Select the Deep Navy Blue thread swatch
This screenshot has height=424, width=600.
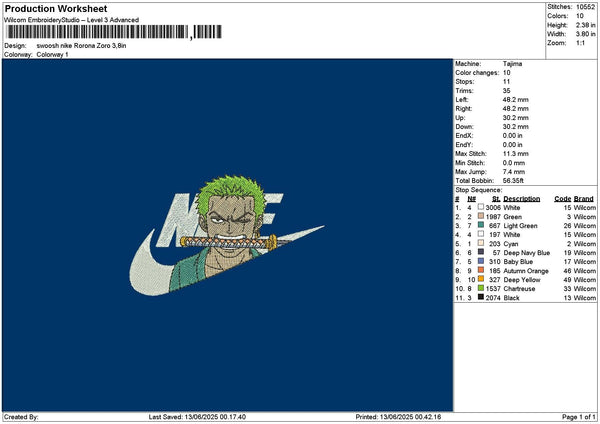(x=481, y=252)
